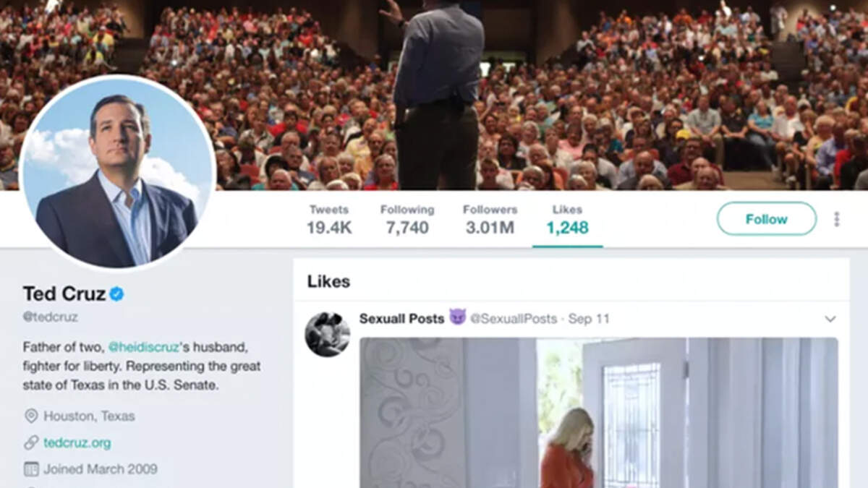Select the Likes 1,248 tab
Screen dimensions: 868x488
(567, 219)
